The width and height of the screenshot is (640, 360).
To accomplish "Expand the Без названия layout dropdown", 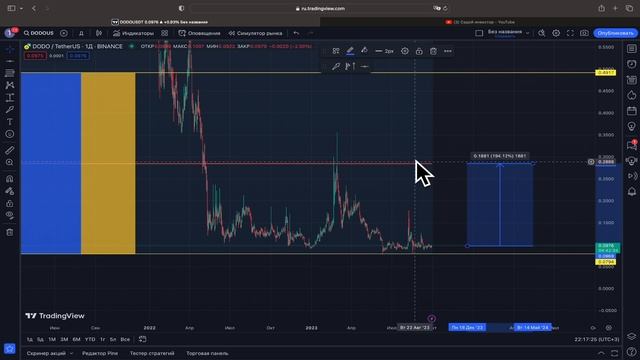I will click(x=527, y=33).
